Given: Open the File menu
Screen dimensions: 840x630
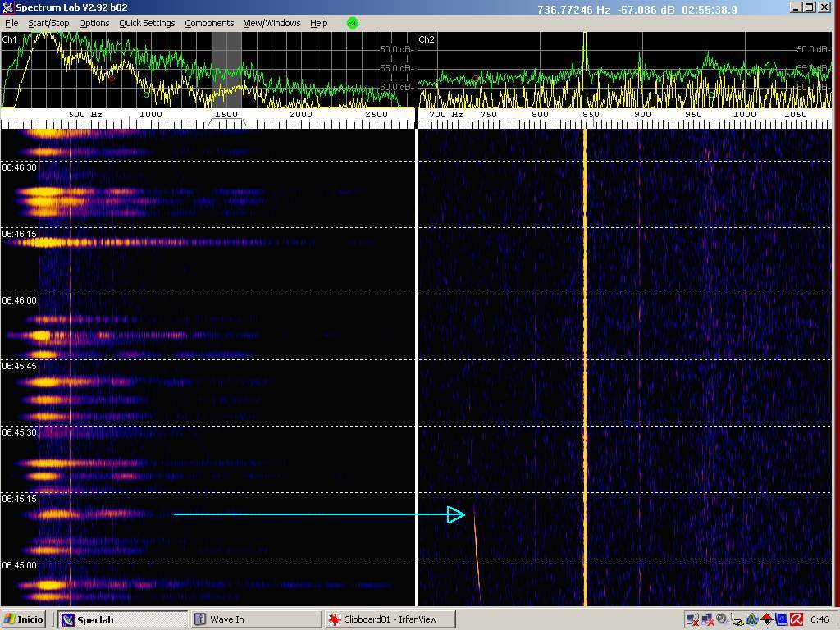Looking at the screenshot, I should 11,23.
